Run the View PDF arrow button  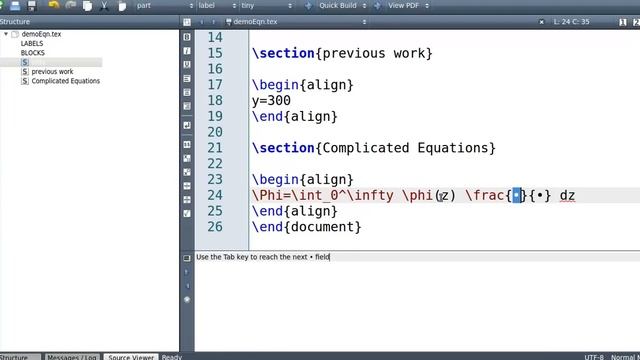(377, 5)
